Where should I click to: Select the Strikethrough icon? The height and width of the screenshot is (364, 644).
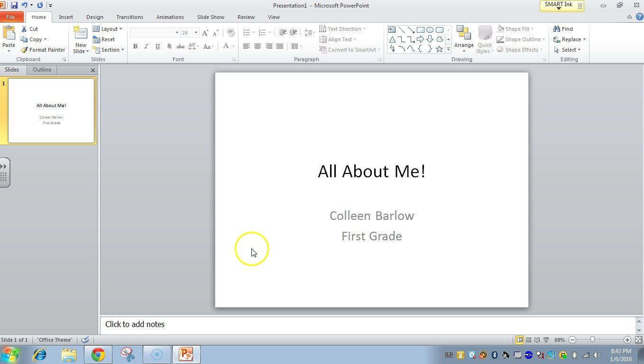click(181, 46)
